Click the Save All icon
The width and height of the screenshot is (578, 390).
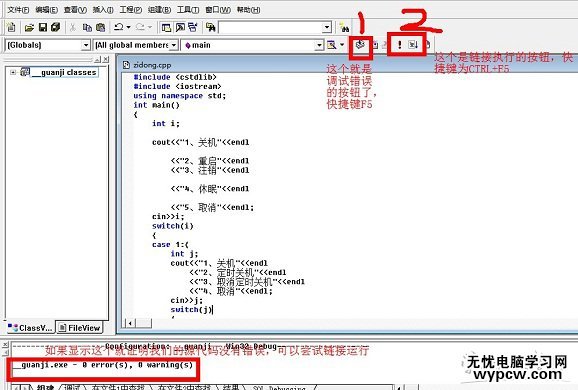click(56, 27)
